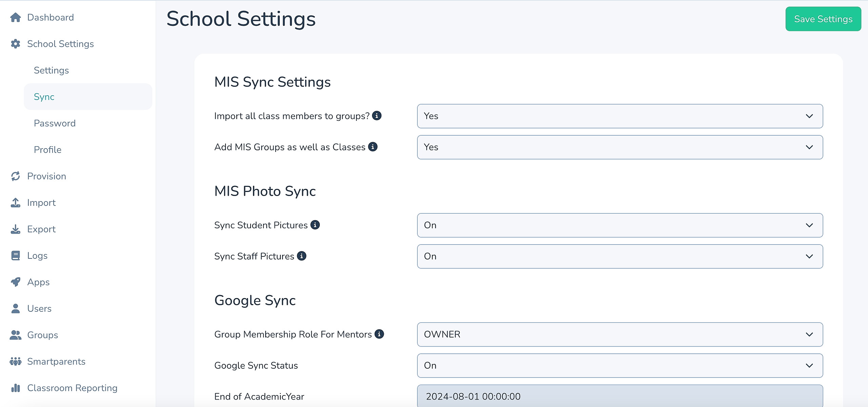Open the Sync Student Pictures dropdown
The height and width of the screenshot is (407, 868).
click(619, 225)
